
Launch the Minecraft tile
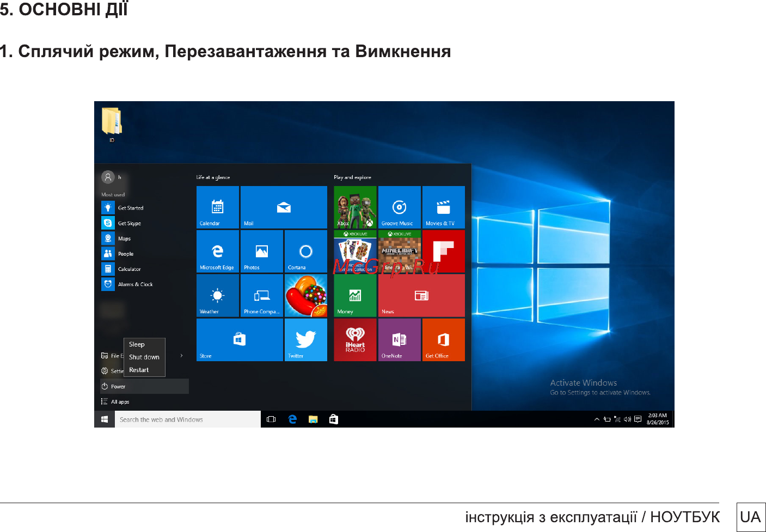[400, 251]
